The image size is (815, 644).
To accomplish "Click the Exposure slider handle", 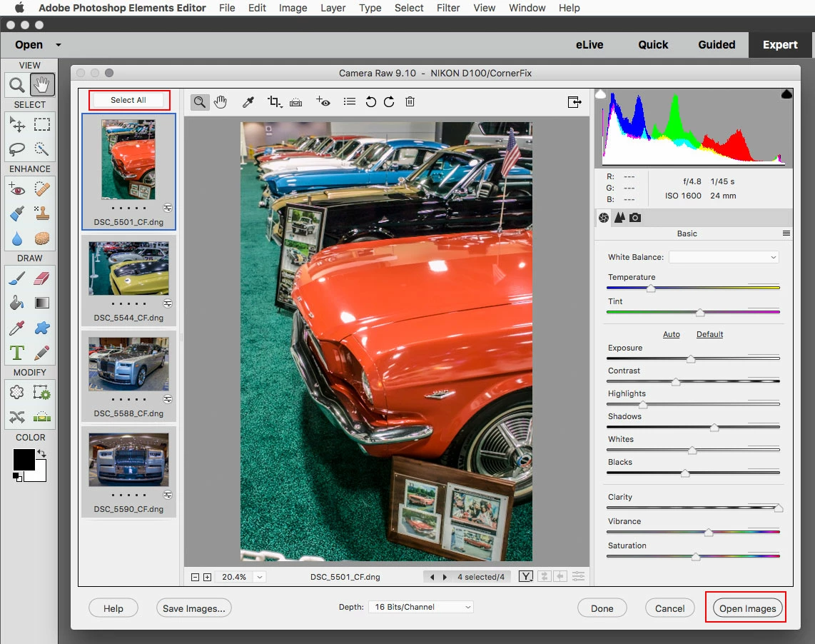I will [691, 359].
